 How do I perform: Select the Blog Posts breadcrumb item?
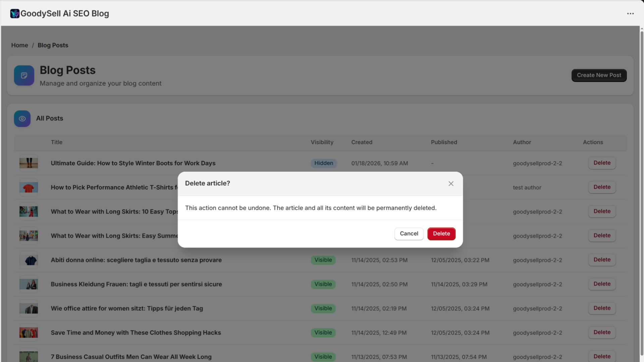coord(53,45)
